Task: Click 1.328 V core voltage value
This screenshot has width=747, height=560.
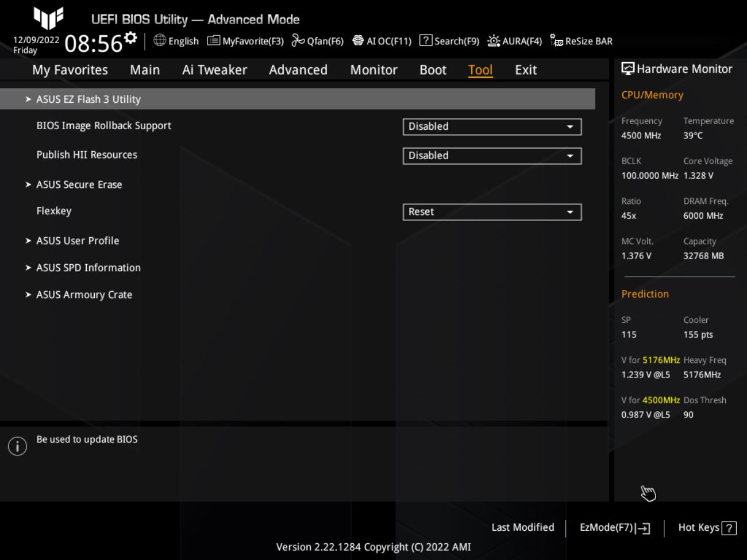Action: [698, 176]
